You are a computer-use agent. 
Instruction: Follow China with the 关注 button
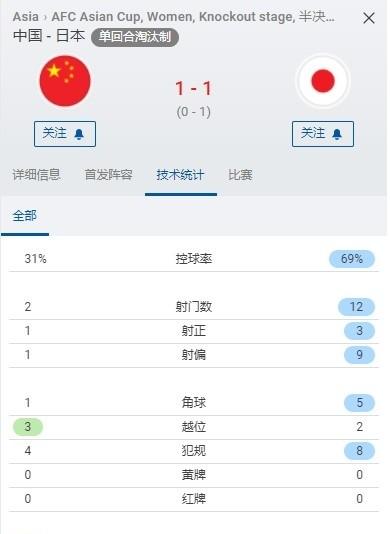(x=65, y=134)
